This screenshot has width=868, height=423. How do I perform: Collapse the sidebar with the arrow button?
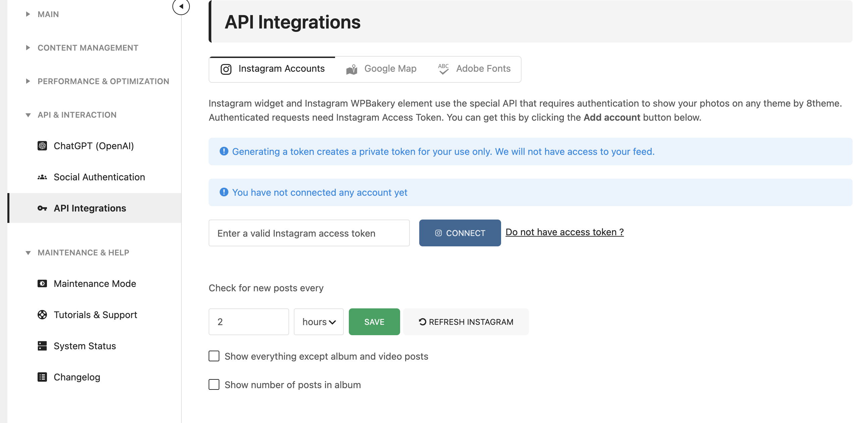(x=181, y=6)
